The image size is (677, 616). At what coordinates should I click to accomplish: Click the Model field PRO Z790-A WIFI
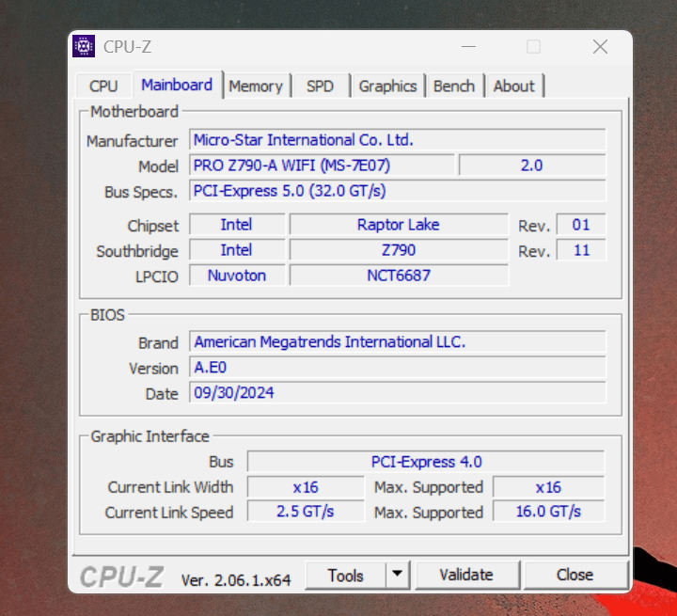click(322, 166)
